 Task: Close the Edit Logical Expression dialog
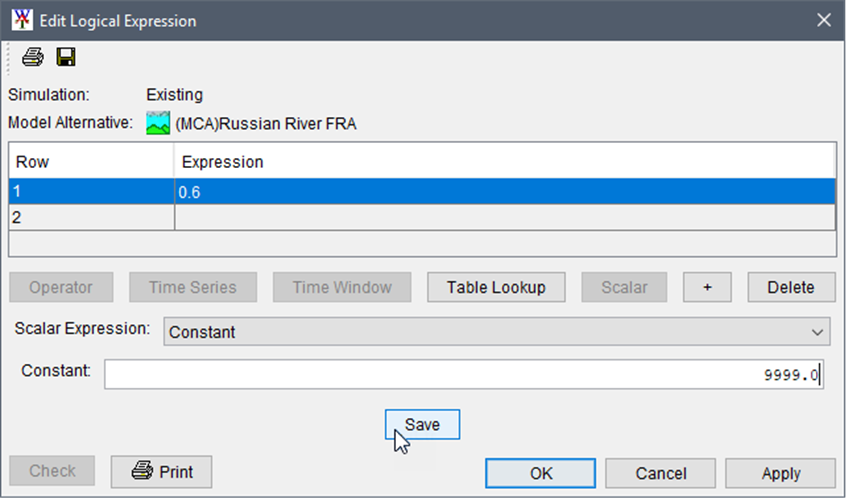[824, 21]
